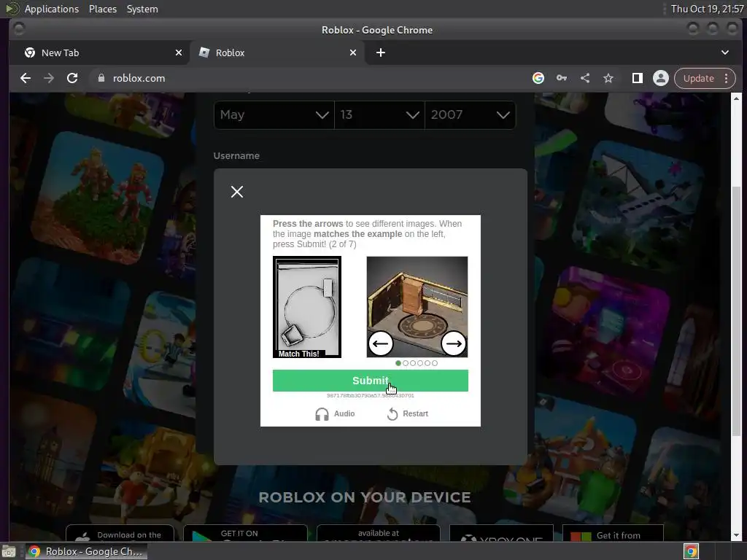Screen dimensions: 747x560
Task: Close the Roblox tab
Action: (353, 52)
